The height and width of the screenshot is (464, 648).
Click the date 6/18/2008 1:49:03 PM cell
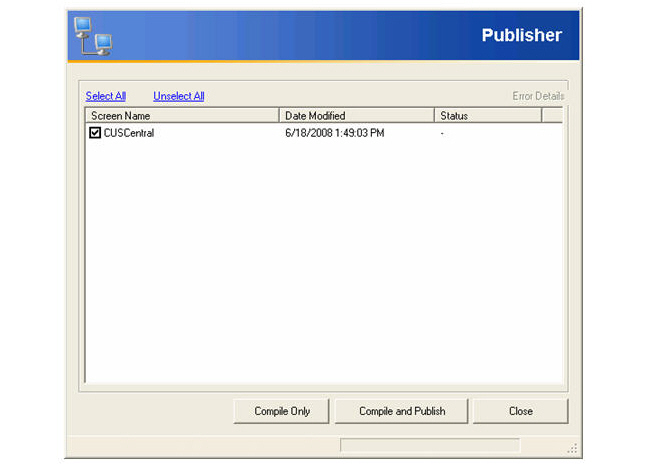click(335, 133)
